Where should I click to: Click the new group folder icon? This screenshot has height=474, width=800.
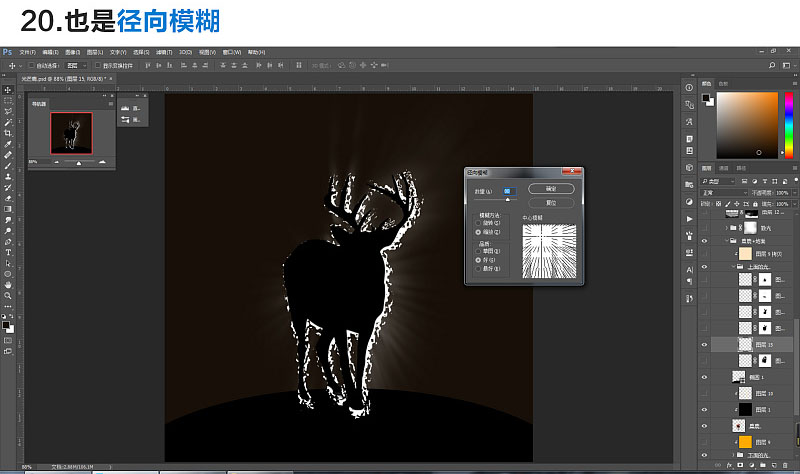point(763,465)
